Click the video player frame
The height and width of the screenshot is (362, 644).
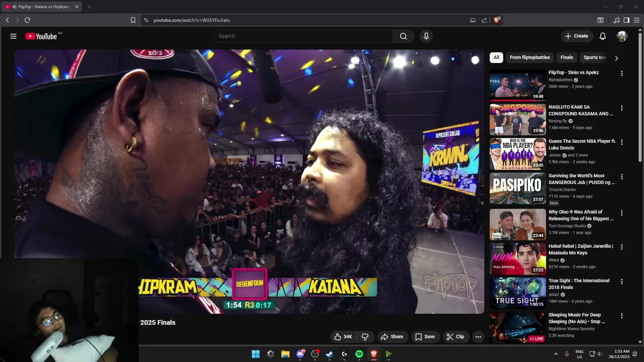pos(249,181)
